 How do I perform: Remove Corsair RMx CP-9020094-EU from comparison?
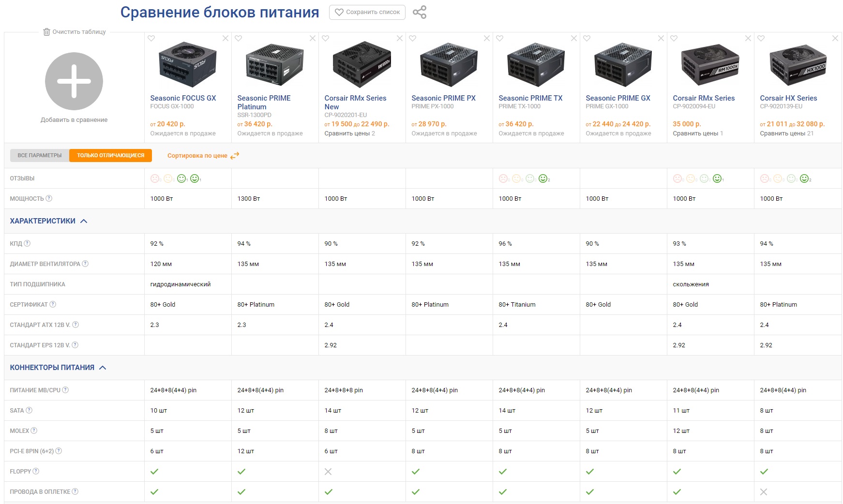[748, 38]
